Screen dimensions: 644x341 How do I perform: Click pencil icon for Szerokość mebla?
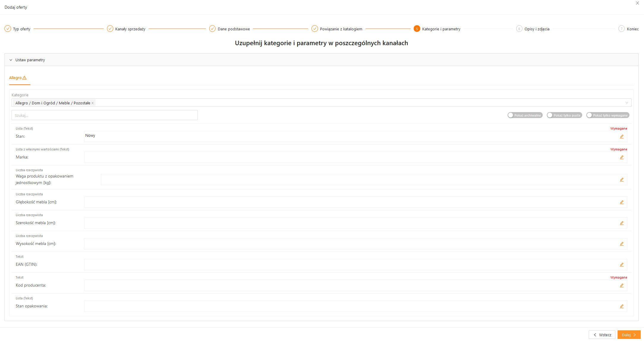pos(621,223)
